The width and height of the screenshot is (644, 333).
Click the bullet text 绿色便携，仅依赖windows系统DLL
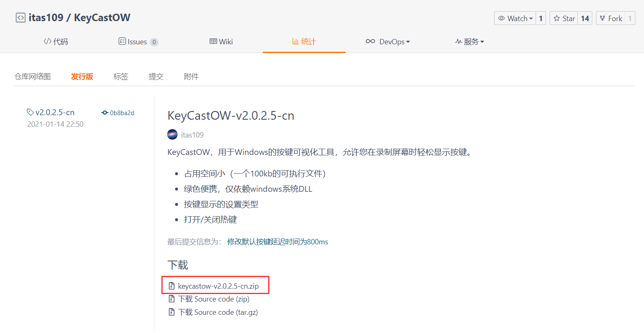tap(248, 189)
